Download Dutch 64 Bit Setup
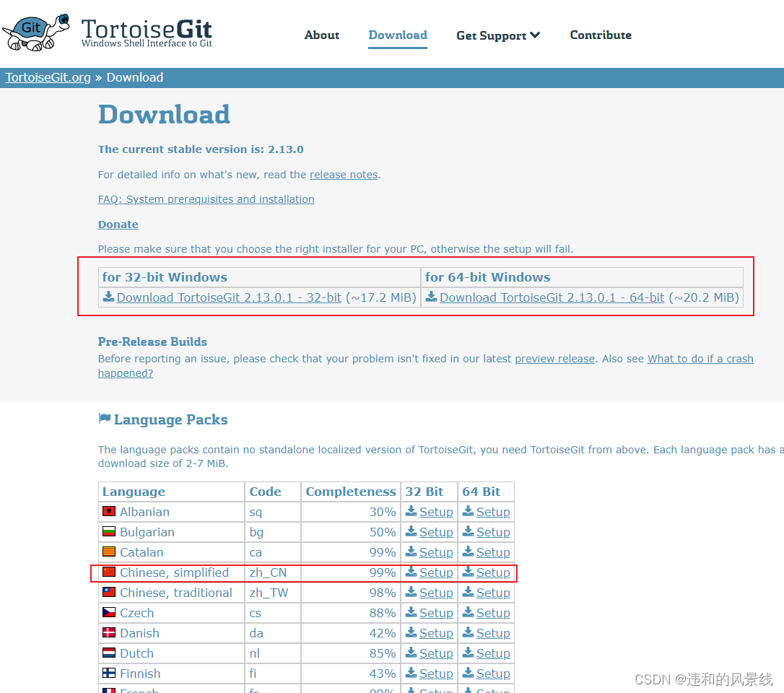 click(x=493, y=653)
